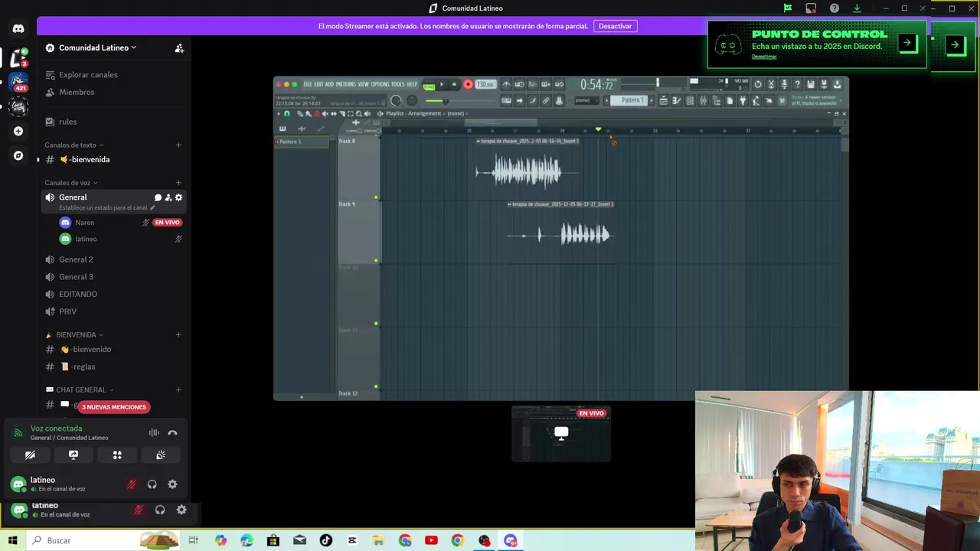This screenshot has width=980, height=551.
Task: Click FL Studio stop button
Action: (454, 84)
